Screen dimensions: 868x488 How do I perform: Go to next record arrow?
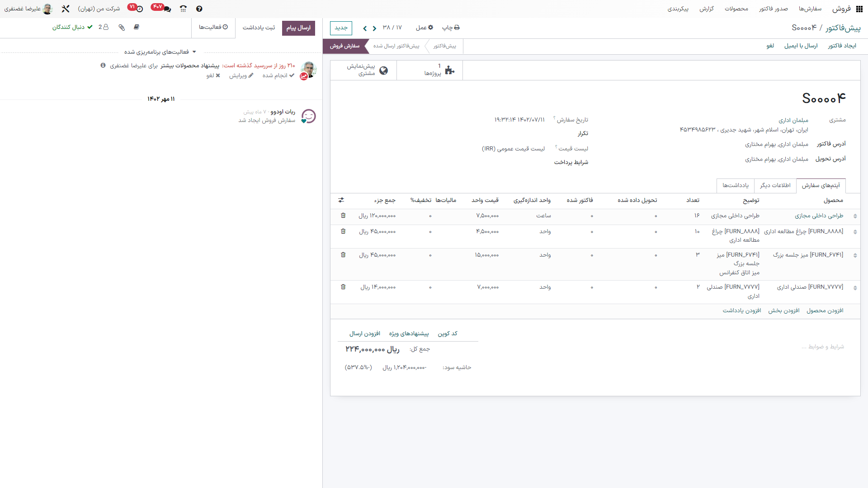[365, 28]
